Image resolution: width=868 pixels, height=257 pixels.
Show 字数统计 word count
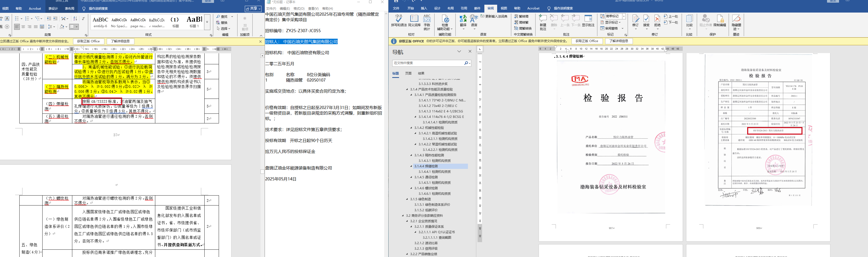pos(427,22)
